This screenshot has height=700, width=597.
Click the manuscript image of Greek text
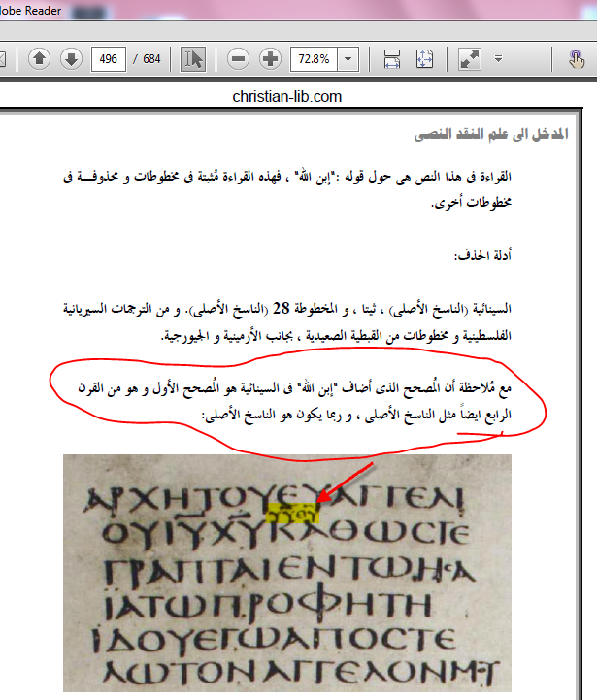(x=287, y=573)
